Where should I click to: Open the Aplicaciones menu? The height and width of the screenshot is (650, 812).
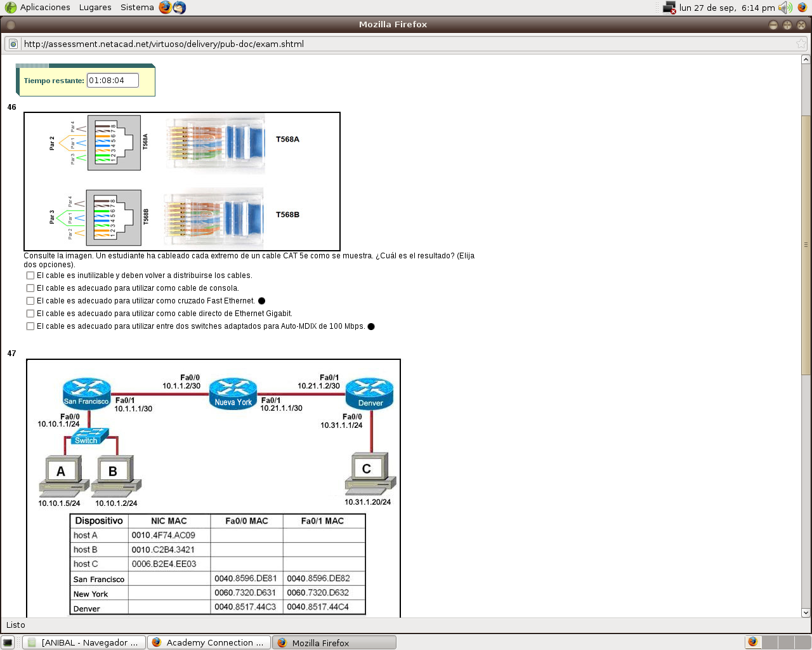[x=45, y=8]
